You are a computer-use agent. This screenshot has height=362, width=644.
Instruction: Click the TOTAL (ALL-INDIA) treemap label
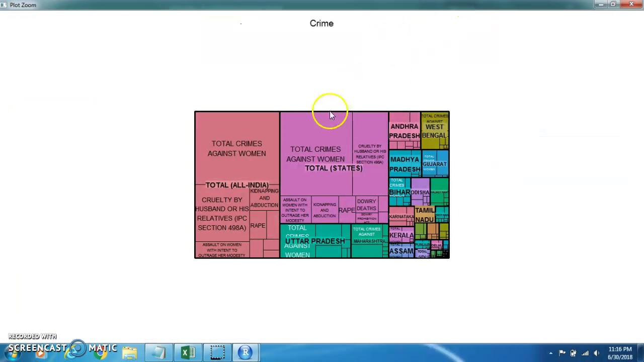(237, 185)
